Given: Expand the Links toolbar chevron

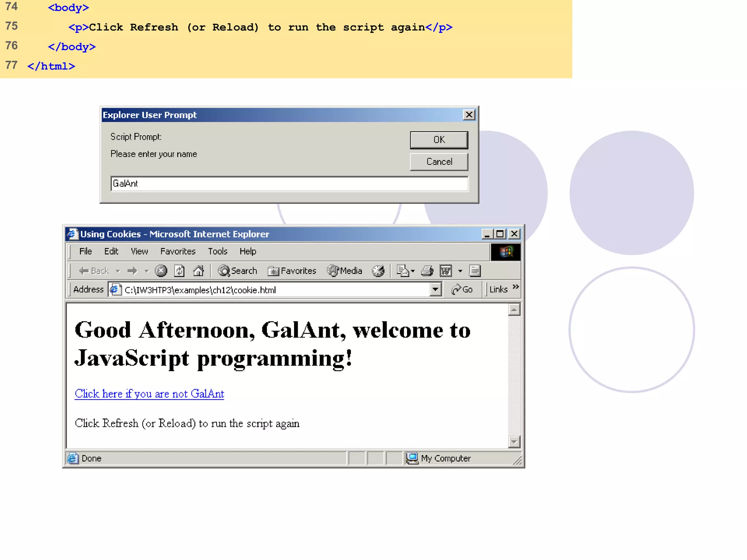Looking at the screenshot, I should click(516, 287).
